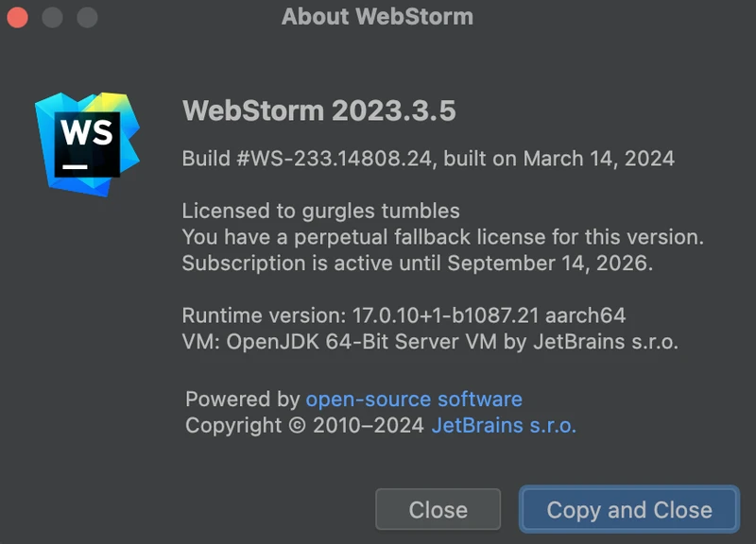756x544 pixels.
Task: Click the September 14, 2026 subscription date
Action: [549, 263]
